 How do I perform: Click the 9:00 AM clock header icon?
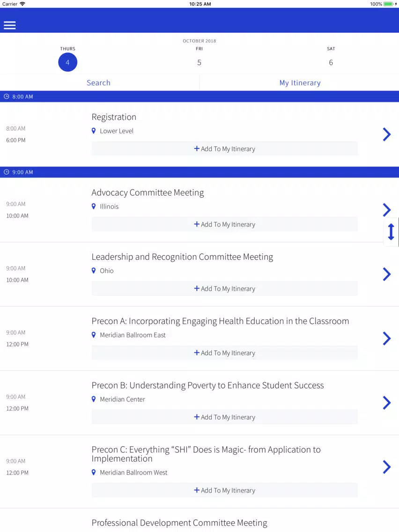click(x=7, y=172)
